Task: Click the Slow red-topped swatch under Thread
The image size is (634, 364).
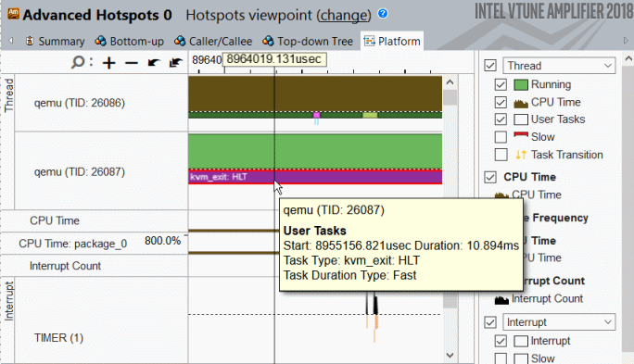Action: 521,136
